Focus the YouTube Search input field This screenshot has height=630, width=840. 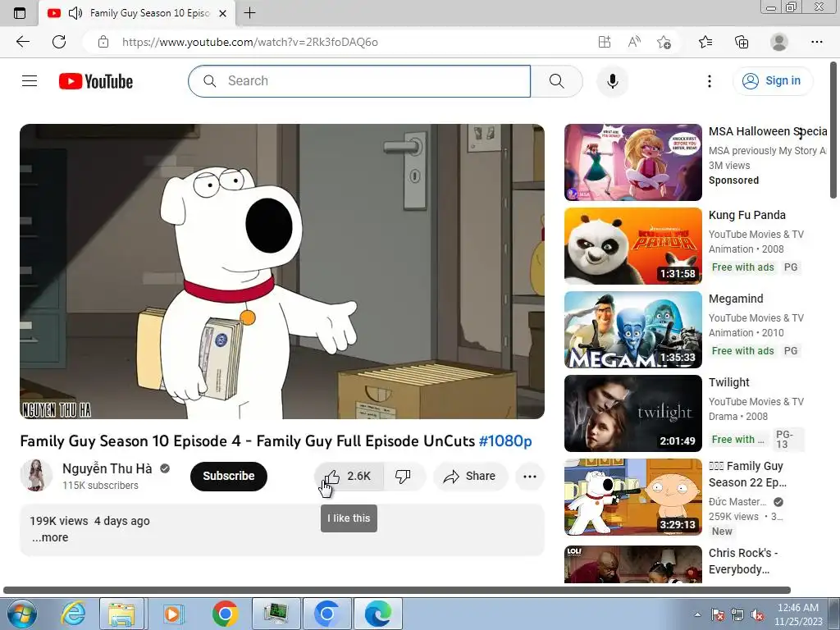[x=359, y=81]
